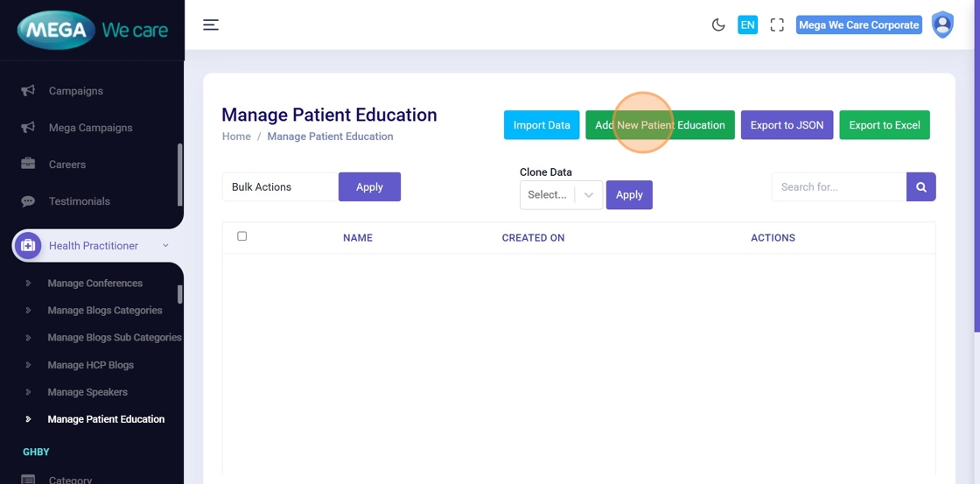Viewport: 980px width, 484px height.
Task: Click the Careers briefcase icon
Action: tap(28, 165)
